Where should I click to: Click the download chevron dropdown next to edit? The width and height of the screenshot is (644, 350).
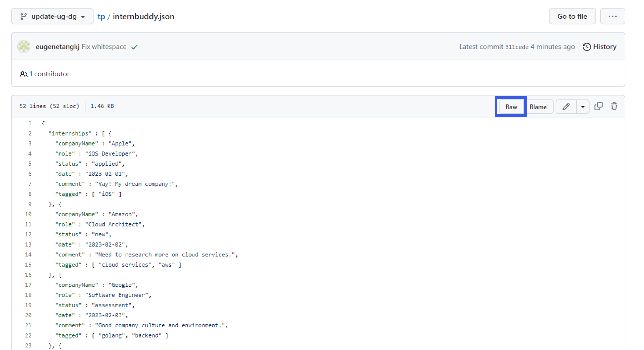[582, 106]
